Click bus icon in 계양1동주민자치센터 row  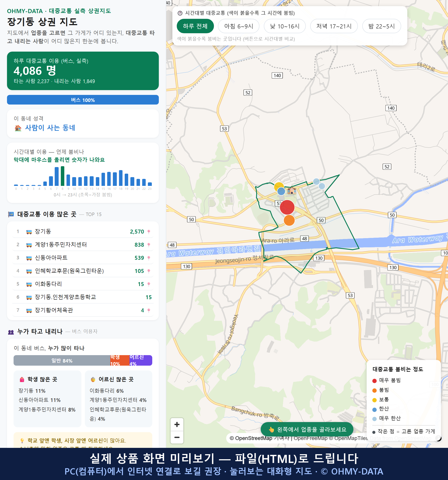[x=29, y=245]
